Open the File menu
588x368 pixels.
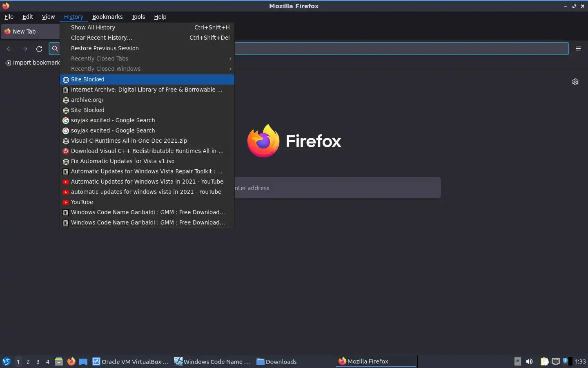9,17
